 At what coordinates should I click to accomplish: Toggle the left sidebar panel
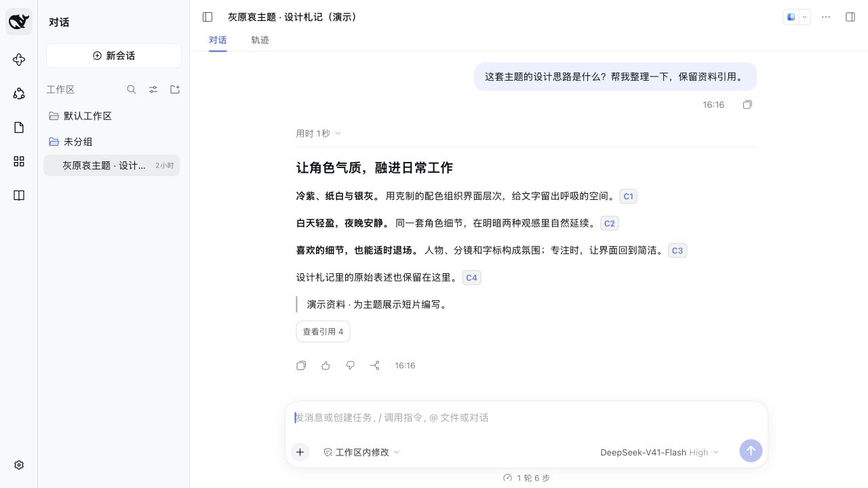tap(208, 17)
